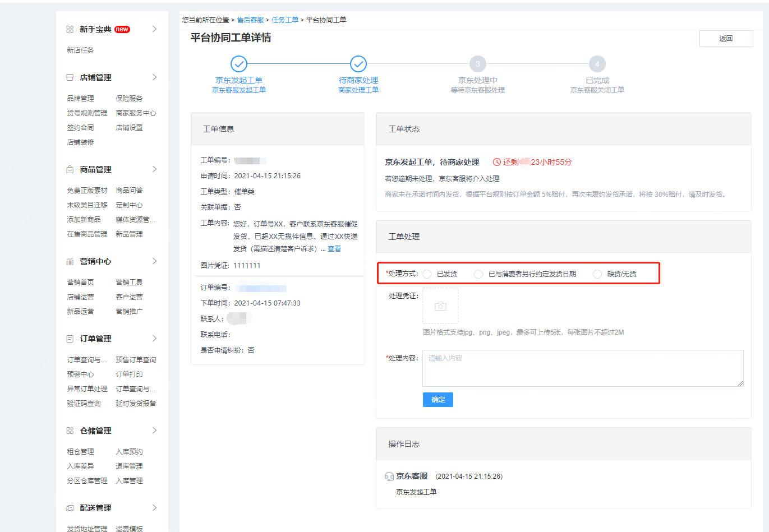
Task: Collapse the 订单管理 section arrow
Action: click(155, 338)
